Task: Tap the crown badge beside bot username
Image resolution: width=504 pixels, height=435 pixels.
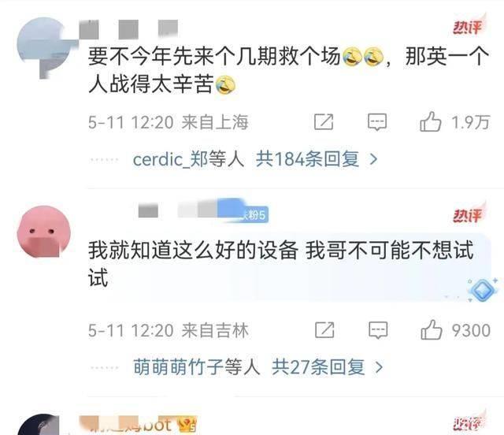Action: click(x=187, y=426)
